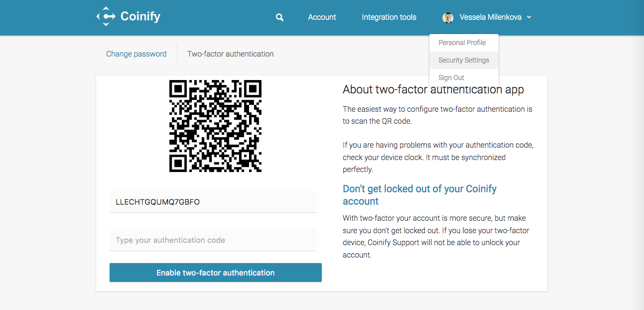This screenshot has width=644, height=310.
Task: Open the Integration tools menu
Action: [389, 17]
